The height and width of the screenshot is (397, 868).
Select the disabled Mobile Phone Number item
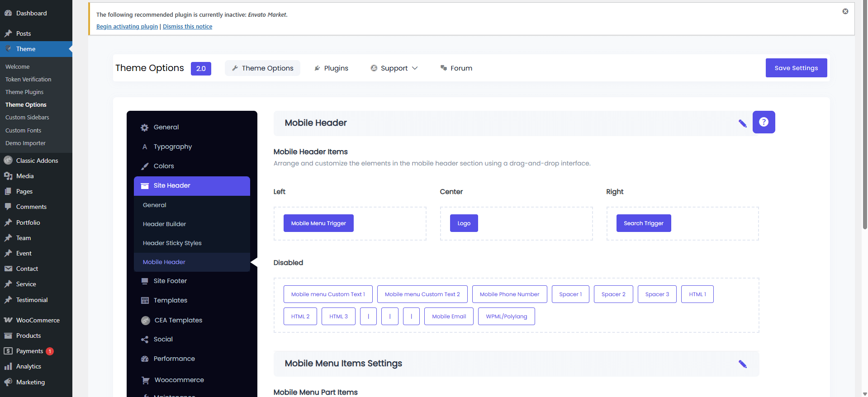tap(509, 294)
